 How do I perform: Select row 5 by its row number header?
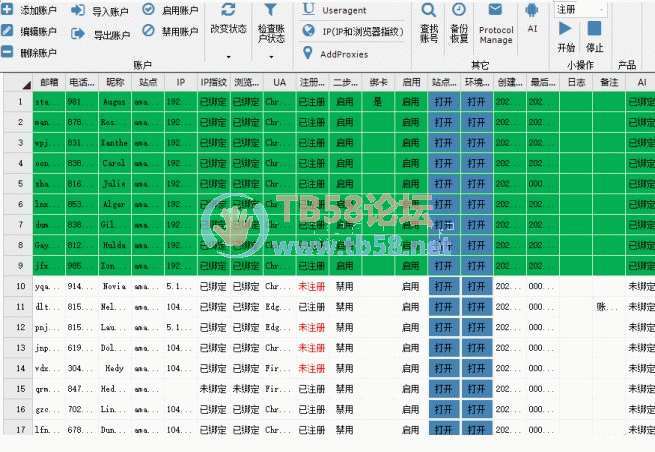(19, 184)
